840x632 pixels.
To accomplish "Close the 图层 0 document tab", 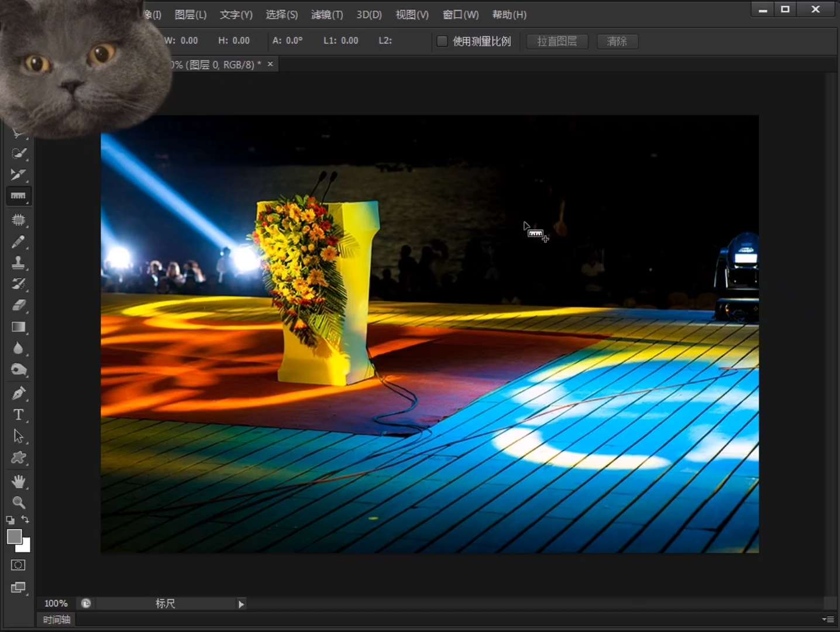I will pyautogui.click(x=270, y=64).
